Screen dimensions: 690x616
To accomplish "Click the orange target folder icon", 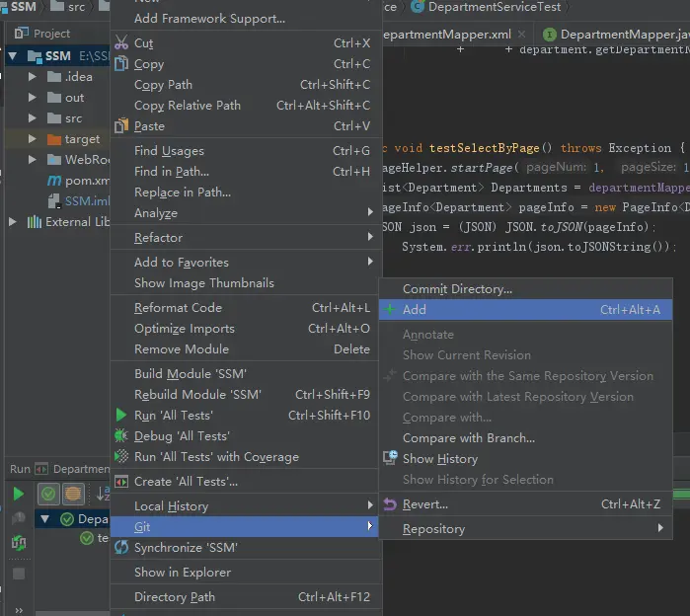I will (54, 139).
